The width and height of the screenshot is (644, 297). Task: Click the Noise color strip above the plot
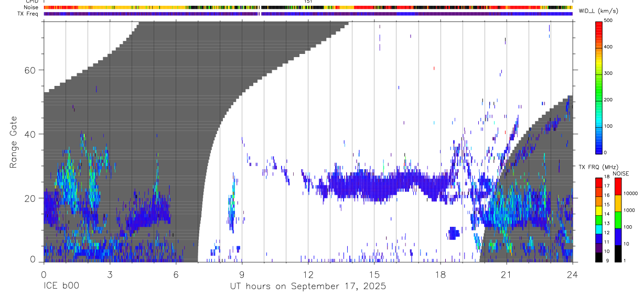(308, 7)
